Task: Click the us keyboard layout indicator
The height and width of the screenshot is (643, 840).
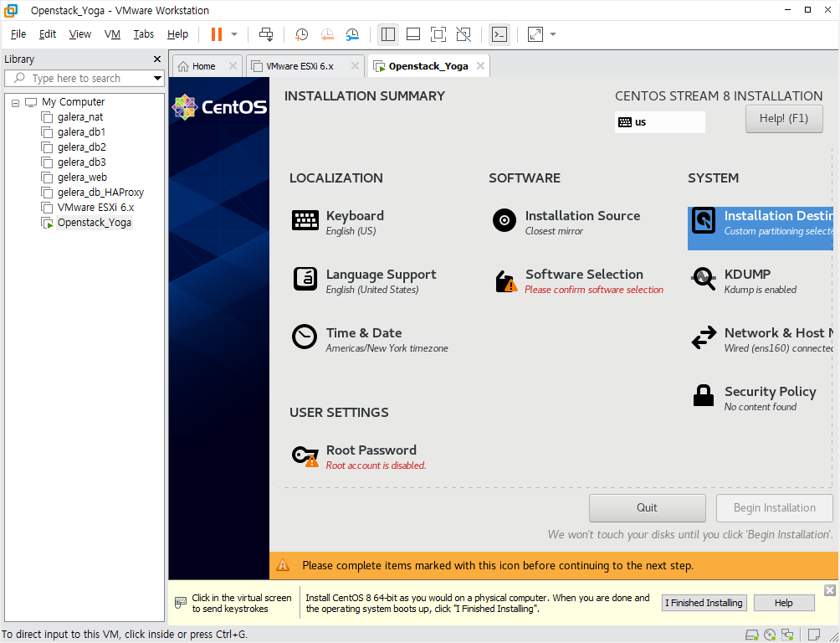Action: coord(659,122)
